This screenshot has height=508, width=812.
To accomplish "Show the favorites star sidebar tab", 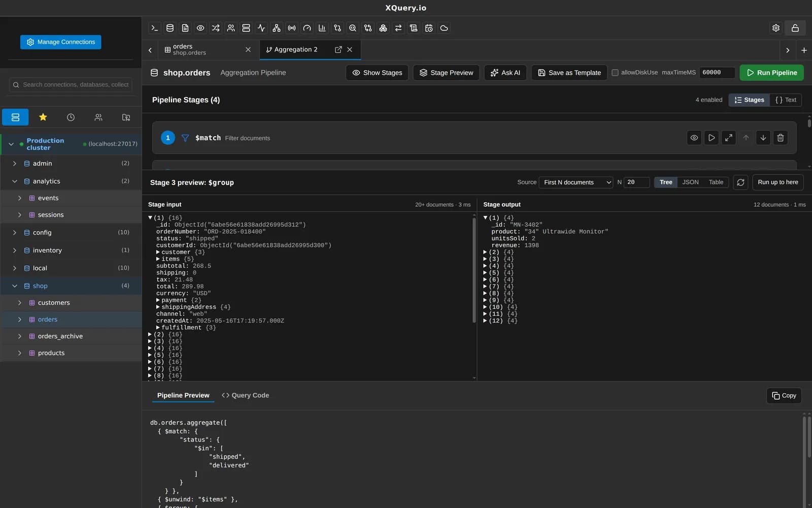I will click(43, 117).
